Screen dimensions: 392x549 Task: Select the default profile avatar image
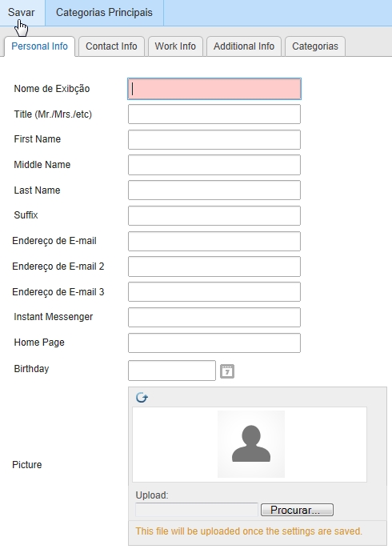pos(251,444)
